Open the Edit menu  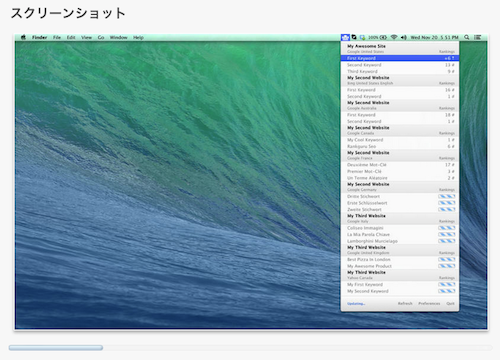71,37
